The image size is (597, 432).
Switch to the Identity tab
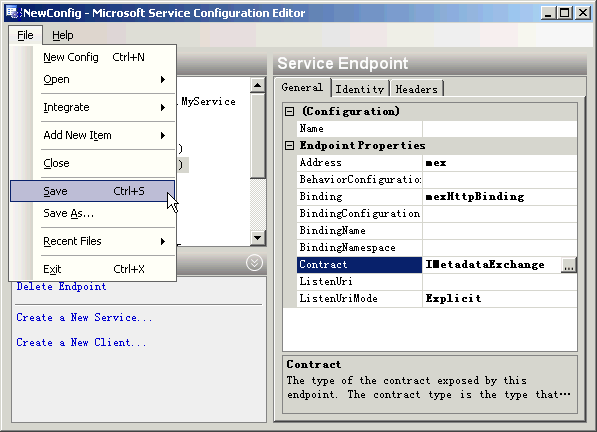click(x=360, y=89)
